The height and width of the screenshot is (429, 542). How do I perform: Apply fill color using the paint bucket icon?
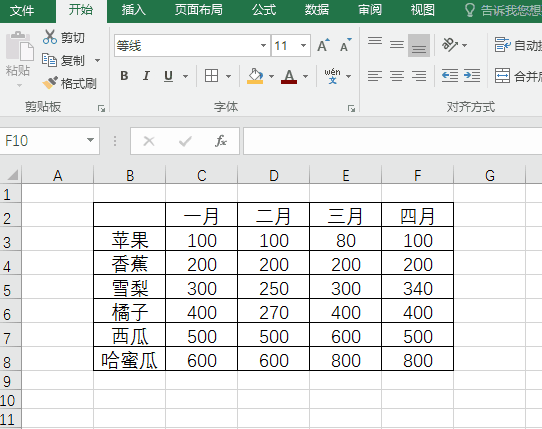(255, 76)
